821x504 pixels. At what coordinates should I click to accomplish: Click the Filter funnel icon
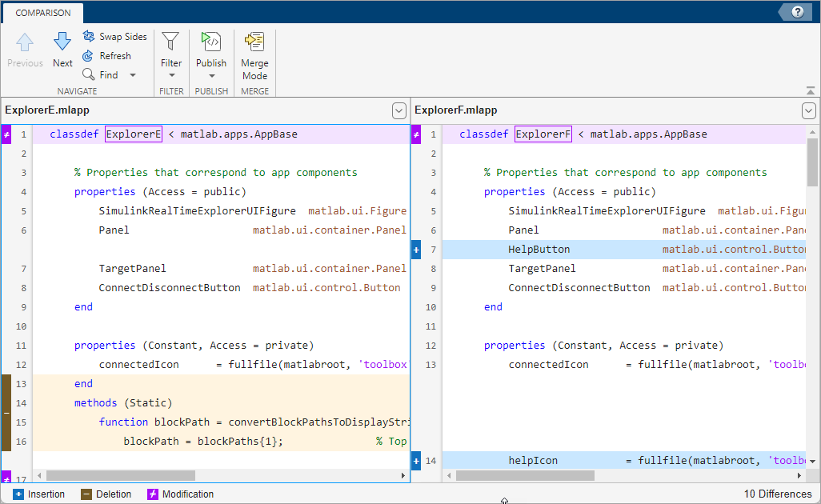tap(171, 42)
